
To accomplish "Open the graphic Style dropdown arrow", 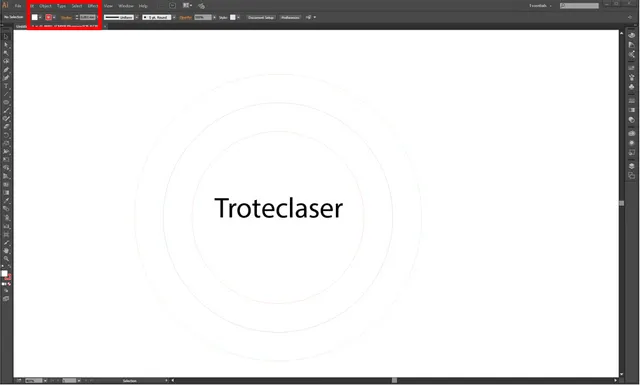I will coord(238,18).
